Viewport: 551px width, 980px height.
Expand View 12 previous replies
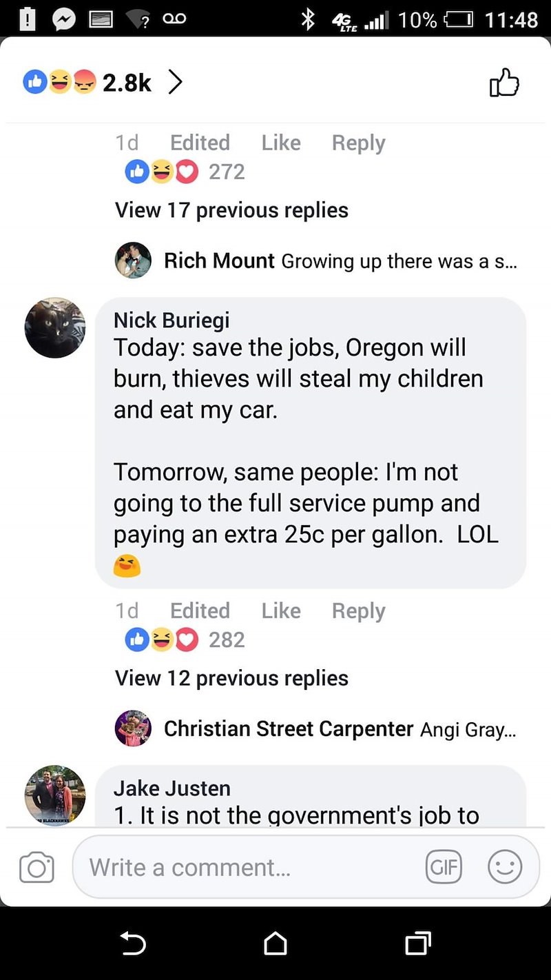pos(231,678)
